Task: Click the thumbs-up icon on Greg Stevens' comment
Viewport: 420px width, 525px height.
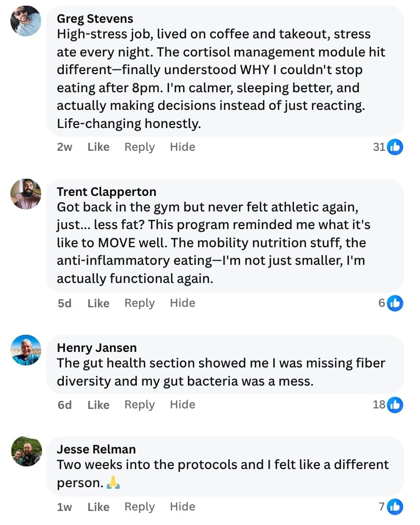Action: click(x=395, y=147)
